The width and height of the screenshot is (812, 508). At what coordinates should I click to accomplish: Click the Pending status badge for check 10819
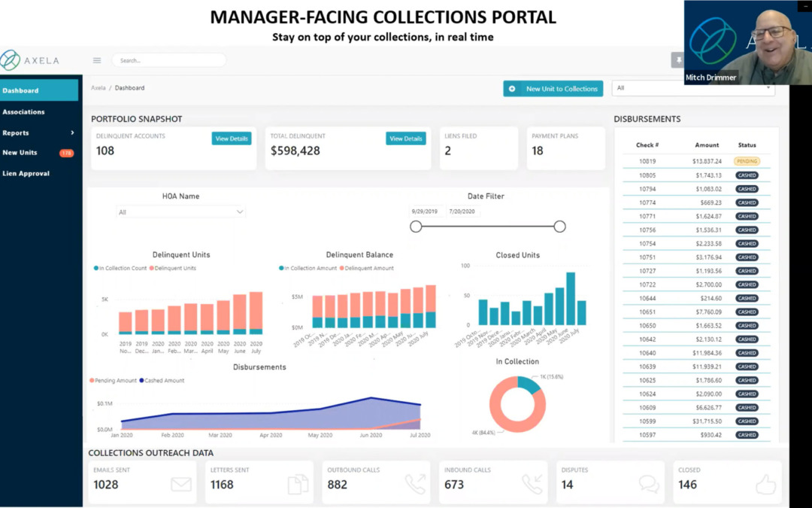747,161
